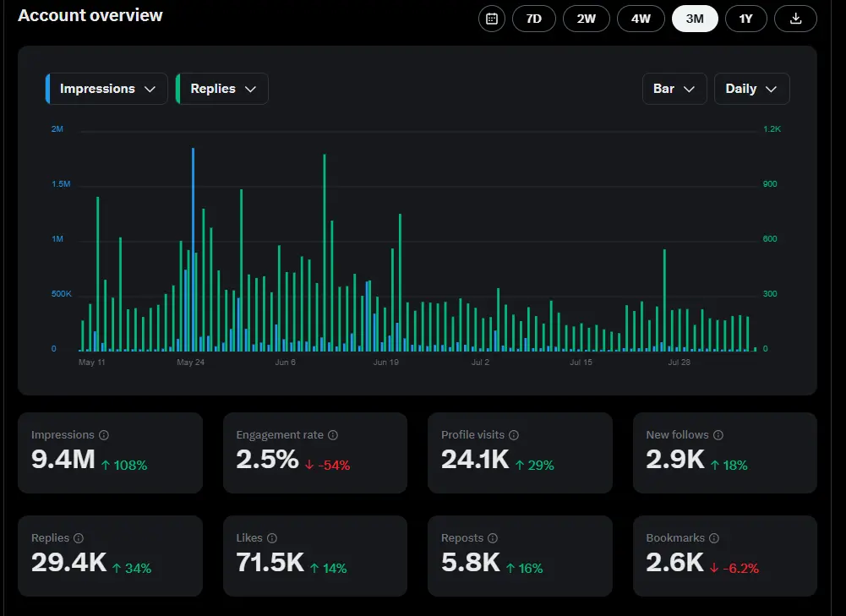
Task: Click the 'Jun 6' axis label
Action: pyautogui.click(x=286, y=363)
